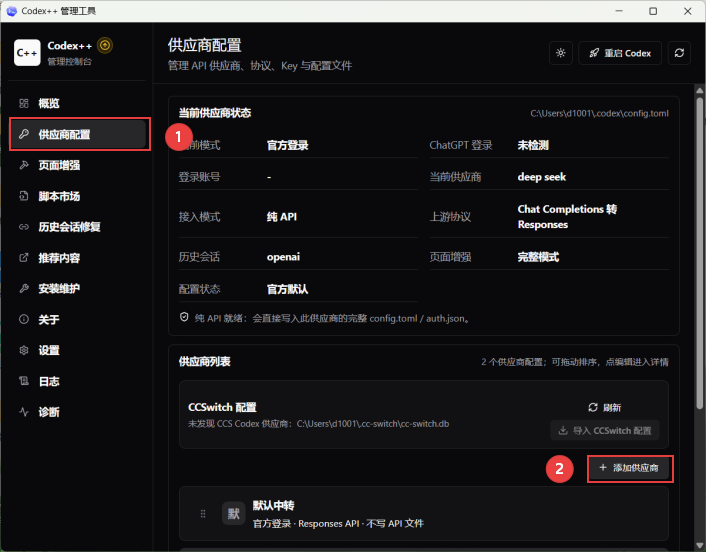This screenshot has width=707, height=552.
Task: Click the pulse icon beside 诊断
Action: 24,412
